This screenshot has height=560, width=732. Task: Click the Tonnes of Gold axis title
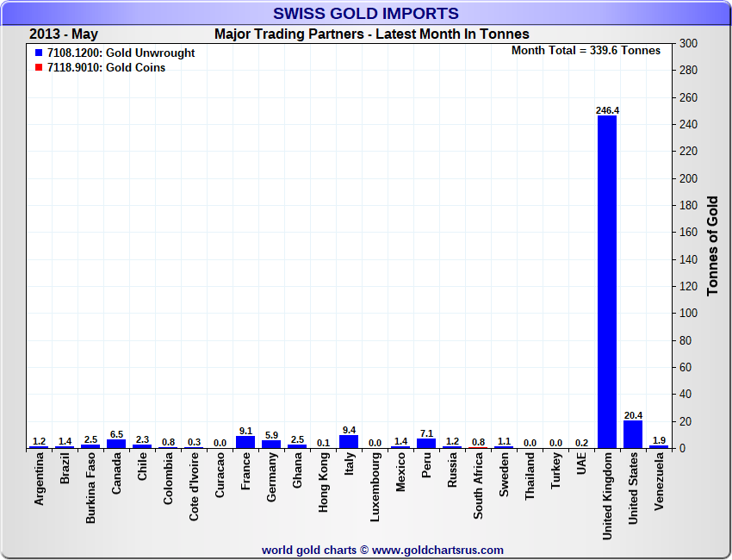click(713, 246)
